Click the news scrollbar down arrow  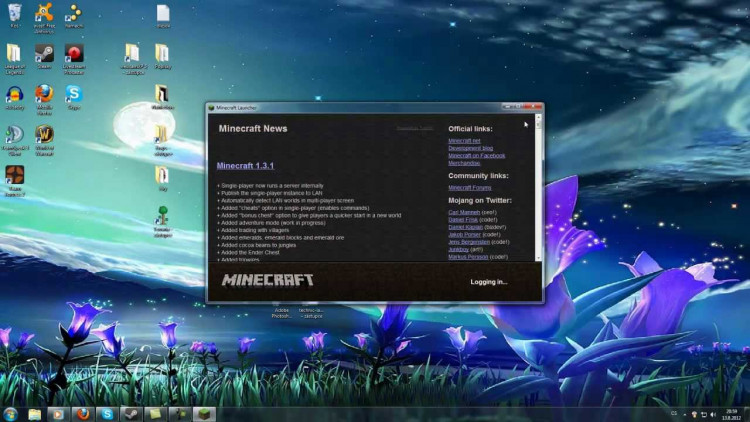(539, 258)
